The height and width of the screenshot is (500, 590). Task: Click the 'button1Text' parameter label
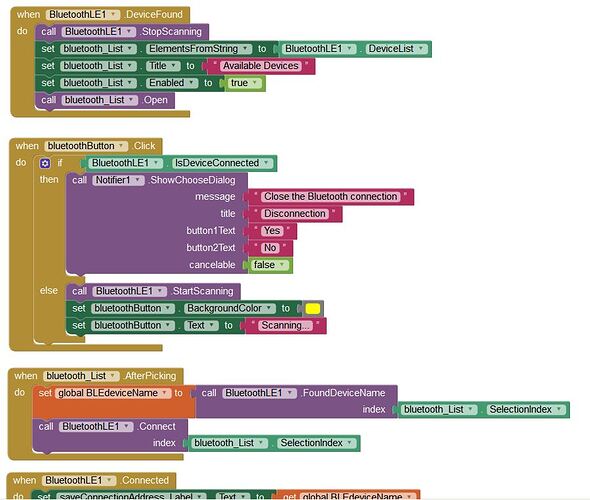(211, 231)
